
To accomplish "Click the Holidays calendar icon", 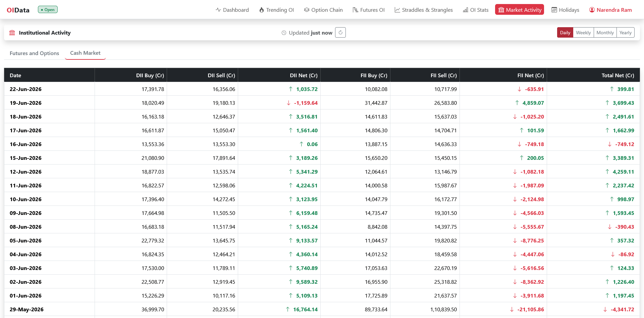I will pyautogui.click(x=554, y=10).
